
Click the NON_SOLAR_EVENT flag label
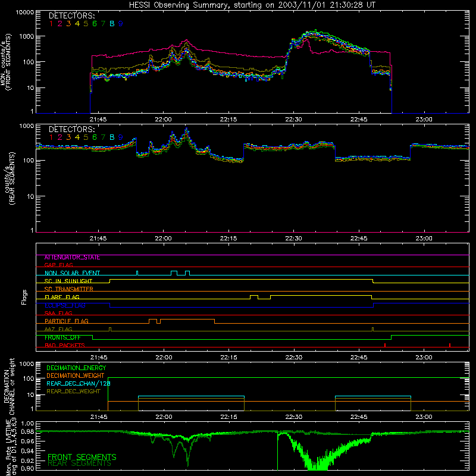click(x=72, y=273)
